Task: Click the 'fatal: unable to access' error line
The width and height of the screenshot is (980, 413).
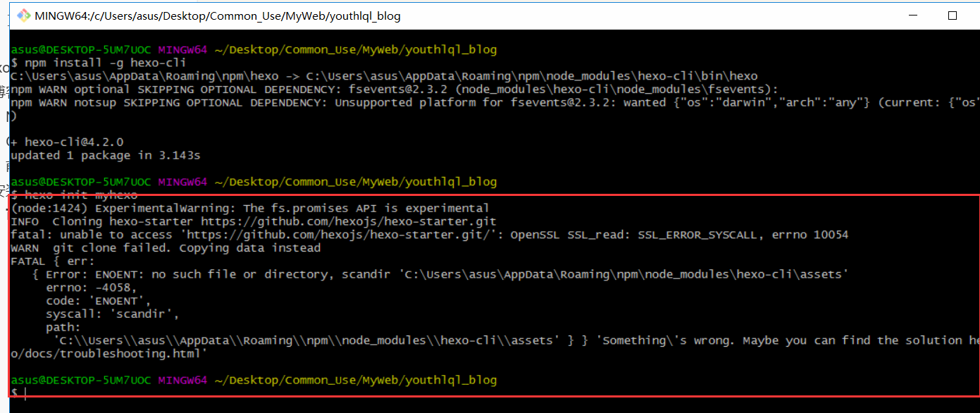Action: [430, 235]
